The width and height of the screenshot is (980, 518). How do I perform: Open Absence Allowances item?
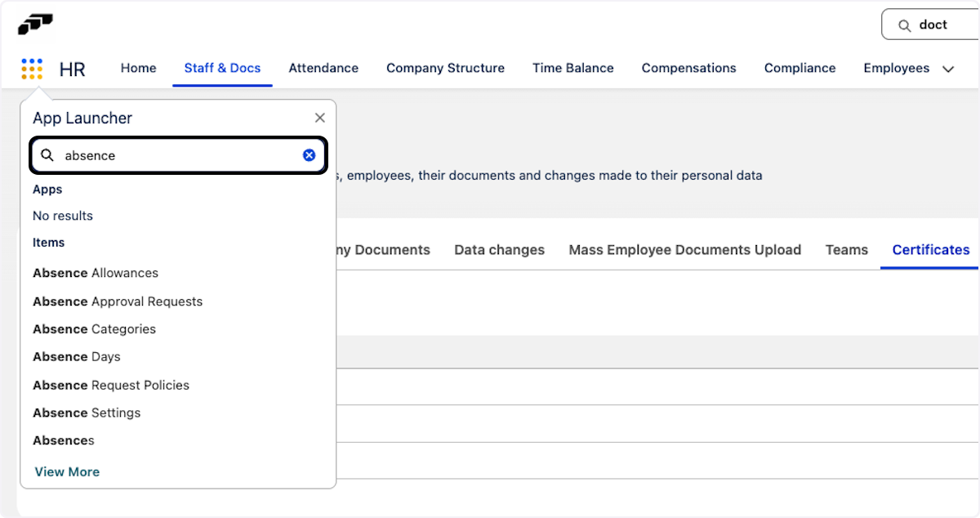point(96,273)
